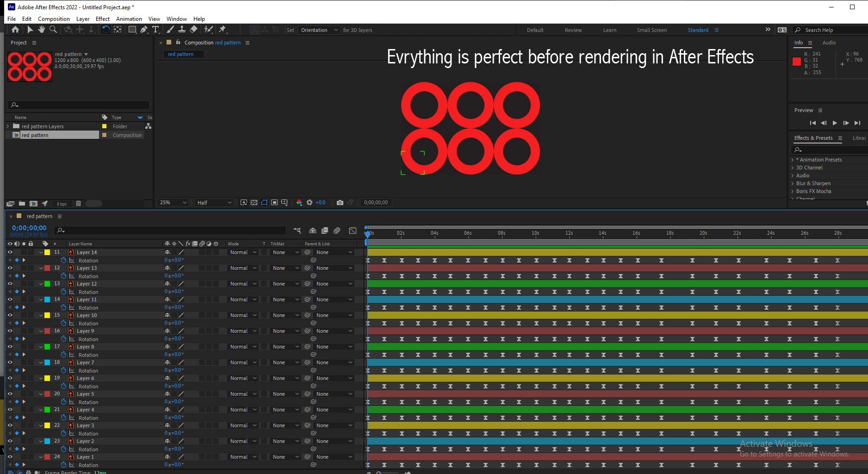Enable Frame Blending icon in timeline
The height and width of the screenshot is (474, 868).
(x=325, y=231)
